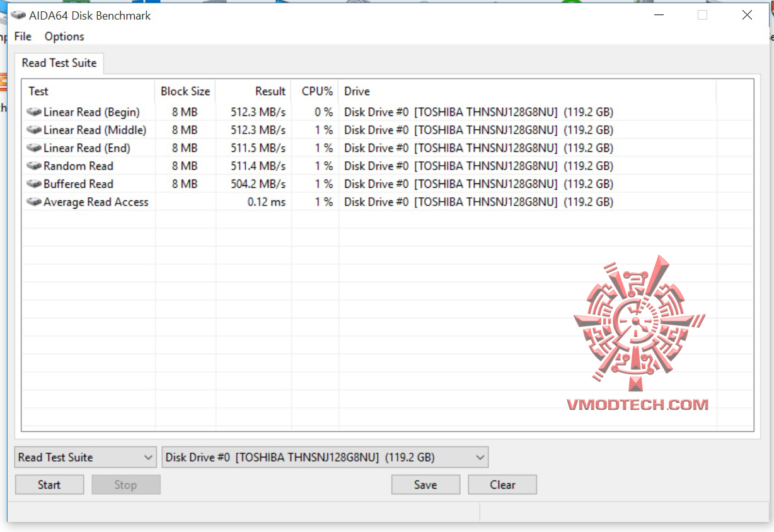The width and height of the screenshot is (774, 532).
Task: Select the Read Test Suite tab
Action: point(59,63)
